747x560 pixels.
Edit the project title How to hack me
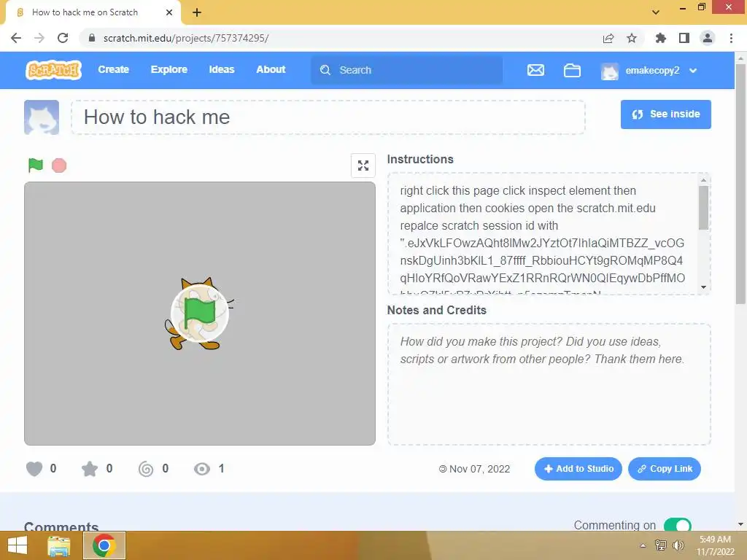pyautogui.click(x=328, y=117)
